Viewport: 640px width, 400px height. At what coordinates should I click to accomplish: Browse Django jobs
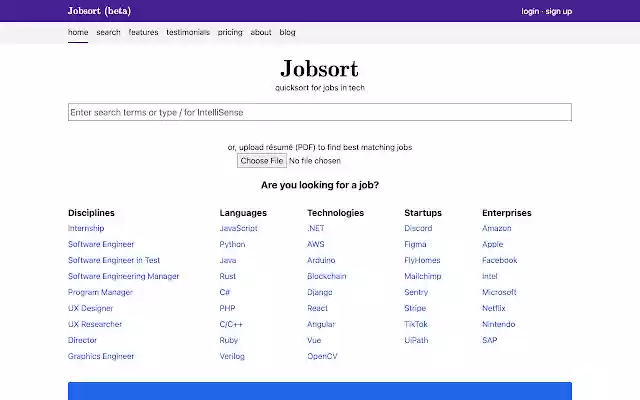pyautogui.click(x=320, y=292)
